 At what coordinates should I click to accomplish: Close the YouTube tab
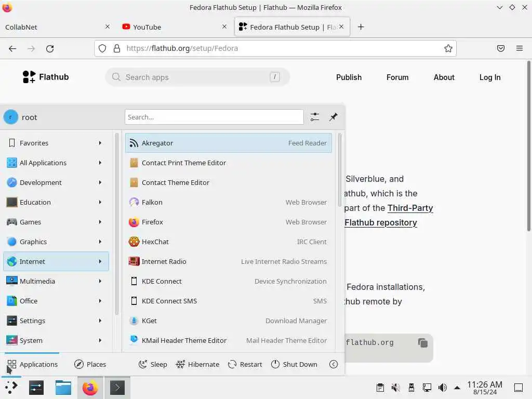[x=224, y=26]
